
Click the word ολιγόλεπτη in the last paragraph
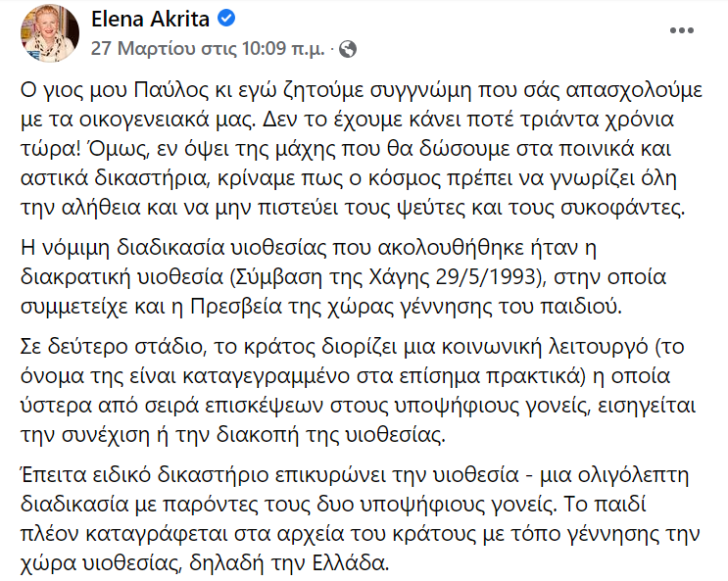click(x=620, y=475)
